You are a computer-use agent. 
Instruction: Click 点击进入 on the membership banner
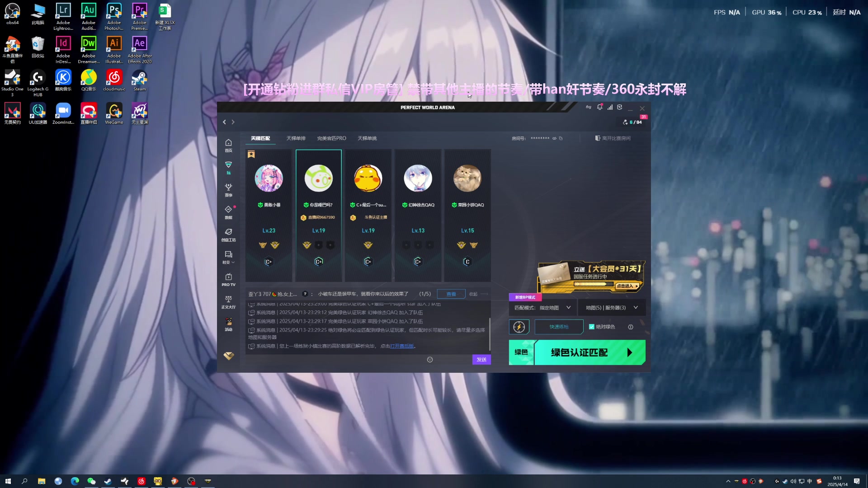pyautogui.click(x=627, y=286)
